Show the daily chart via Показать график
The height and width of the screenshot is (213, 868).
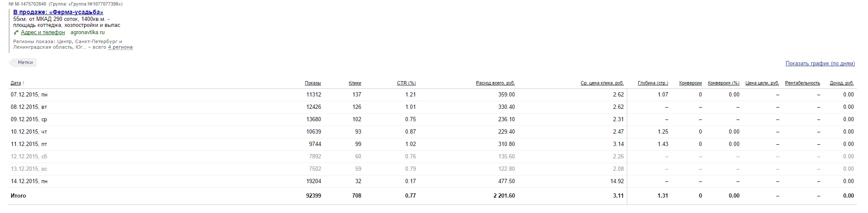tap(820, 64)
